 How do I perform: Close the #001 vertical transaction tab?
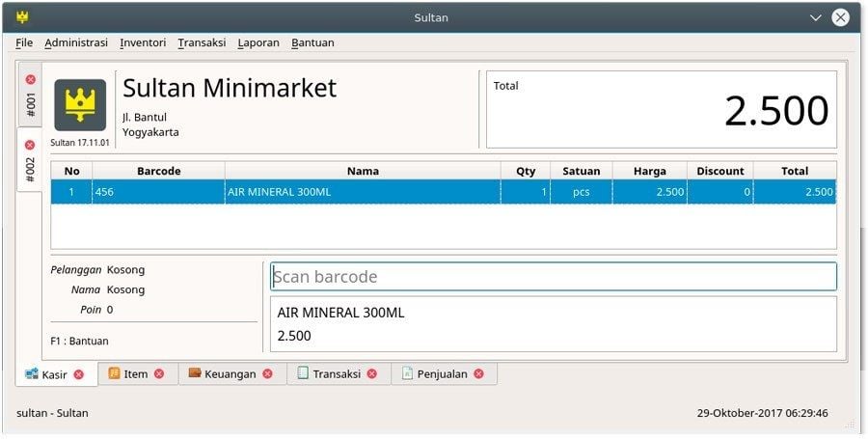click(30, 79)
